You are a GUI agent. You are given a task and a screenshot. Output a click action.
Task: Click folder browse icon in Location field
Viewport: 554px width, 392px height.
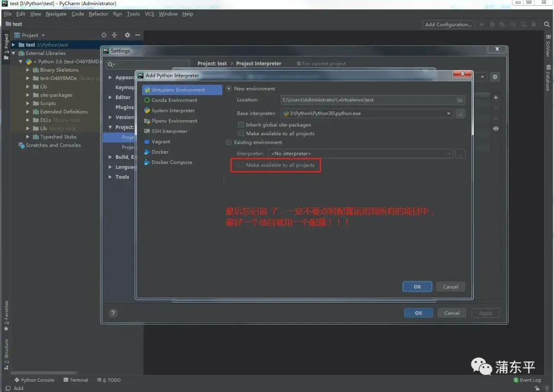[x=460, y=100]
